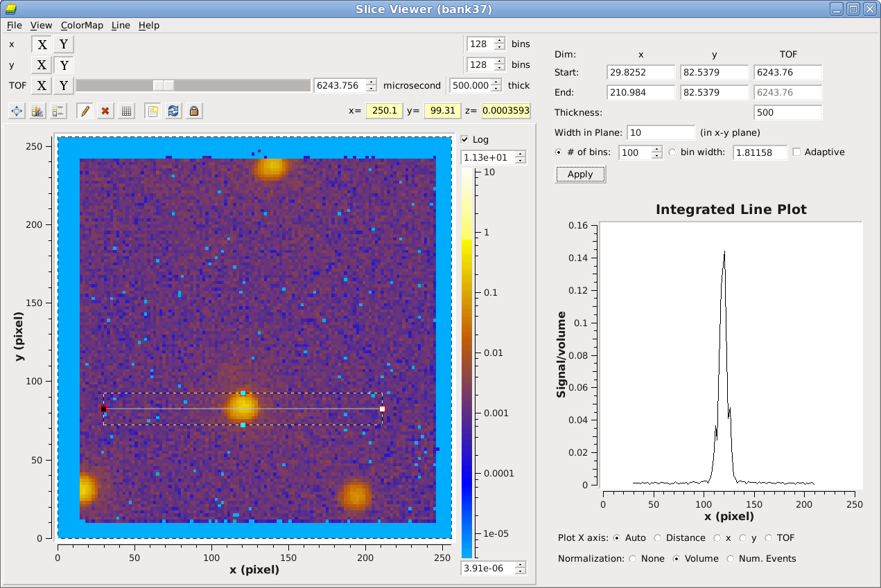Decrease the TOF thickness value
This screenshot has width=881, height=588.
[496, 89]
